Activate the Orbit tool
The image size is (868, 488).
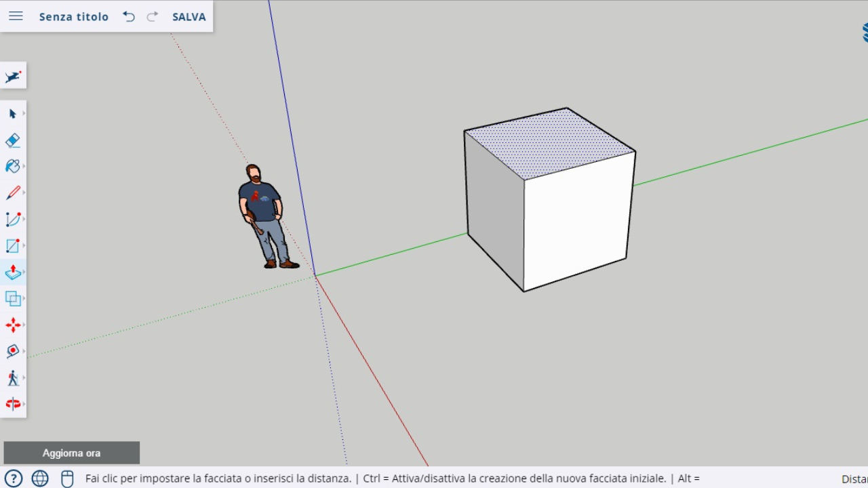click(x=13, y=351)
